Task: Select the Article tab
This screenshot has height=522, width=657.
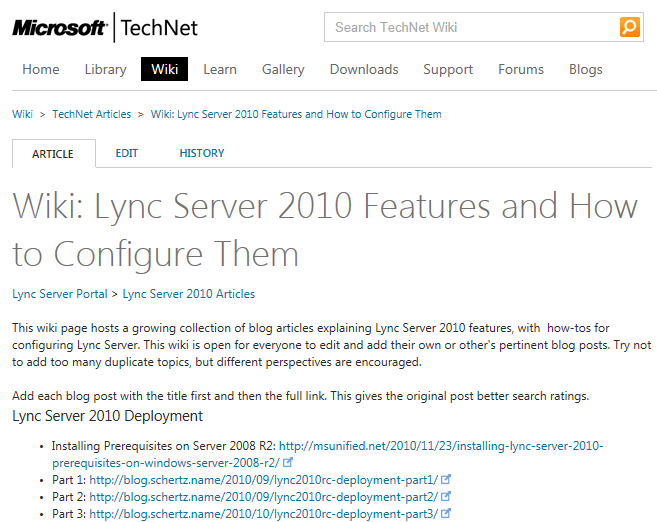Action: 53,154
